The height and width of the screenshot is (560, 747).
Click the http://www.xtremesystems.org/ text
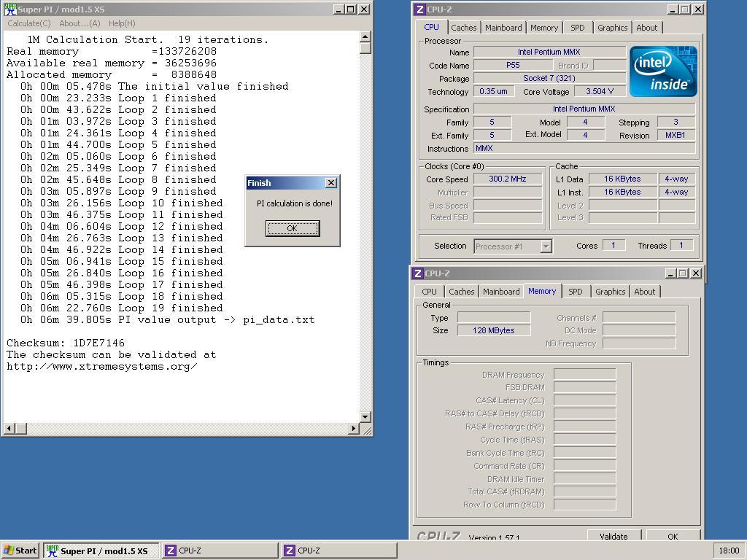pyautogui.click(x=102, y=366)
